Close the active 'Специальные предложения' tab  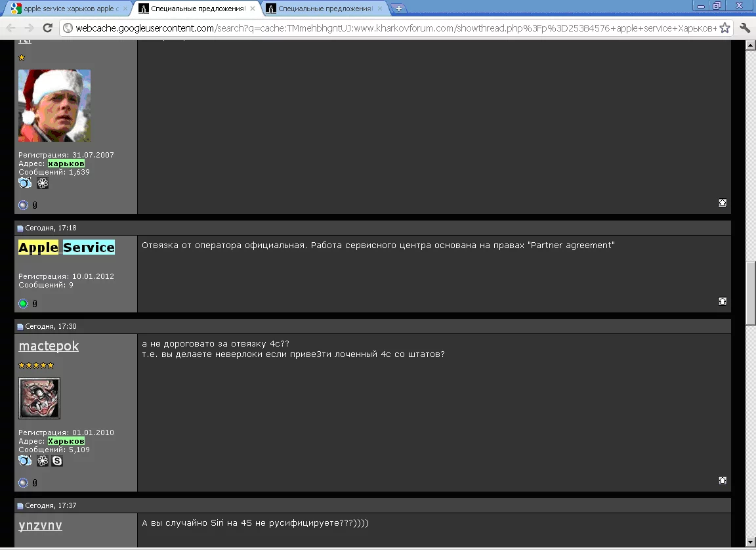[x=253, y=8]
